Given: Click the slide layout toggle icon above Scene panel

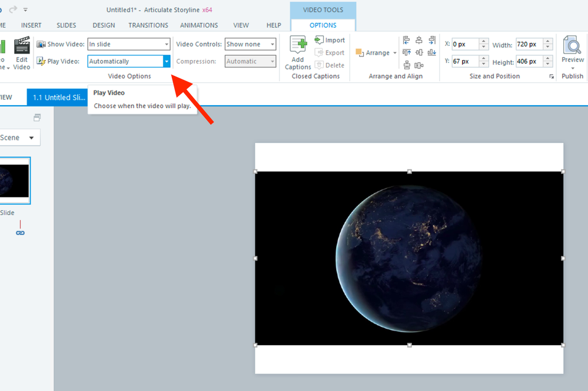Looking at the screenshot, I should pyautogui.click(x=38, y=118).
